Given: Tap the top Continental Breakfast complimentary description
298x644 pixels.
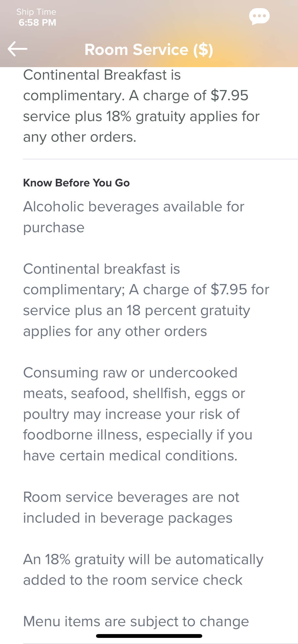Looking at the screenshot, I should (x=141, y=106).
